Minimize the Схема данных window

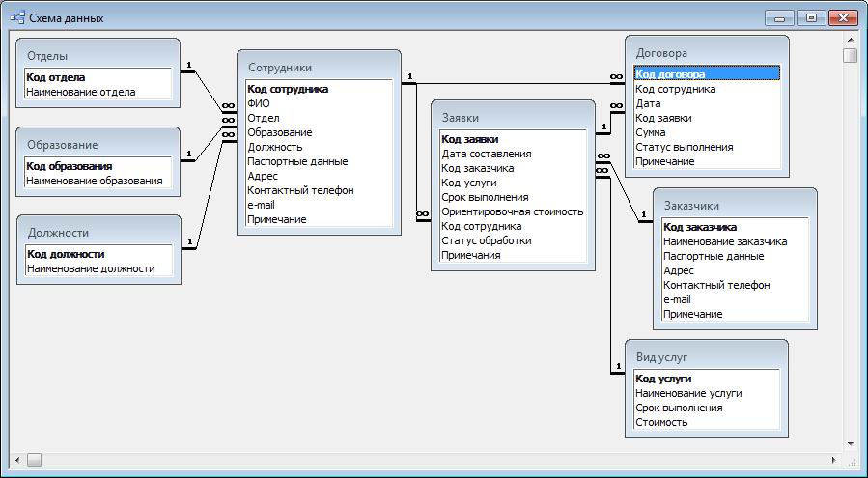coord(778,17)
